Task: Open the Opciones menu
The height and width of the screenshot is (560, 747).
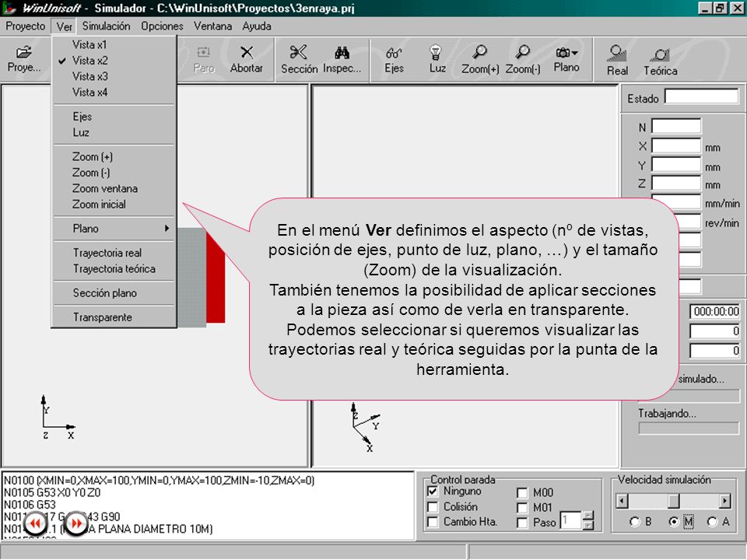Action: tap(162, 26)
